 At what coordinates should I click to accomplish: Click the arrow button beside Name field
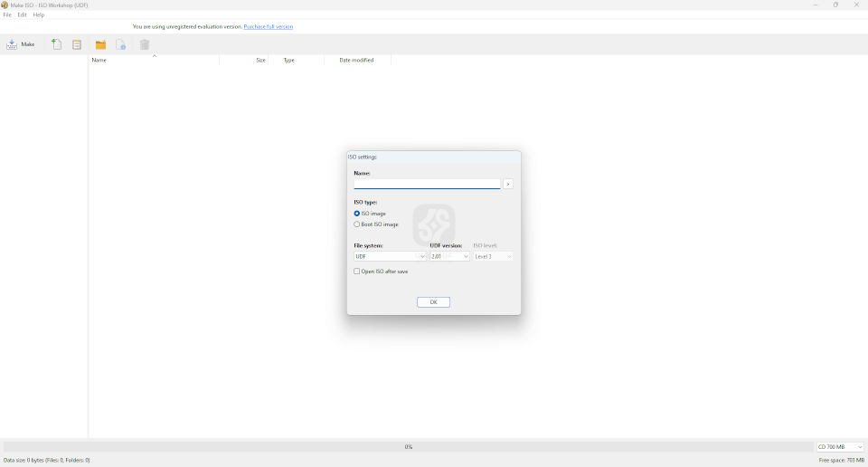click(x=508, y=184)
